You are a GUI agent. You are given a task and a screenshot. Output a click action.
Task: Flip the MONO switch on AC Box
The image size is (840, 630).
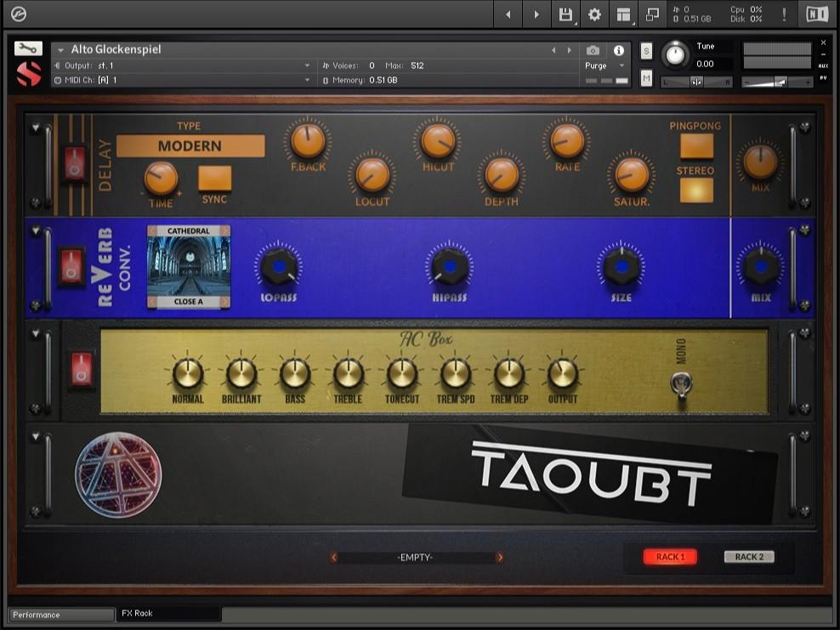[681, 385]
